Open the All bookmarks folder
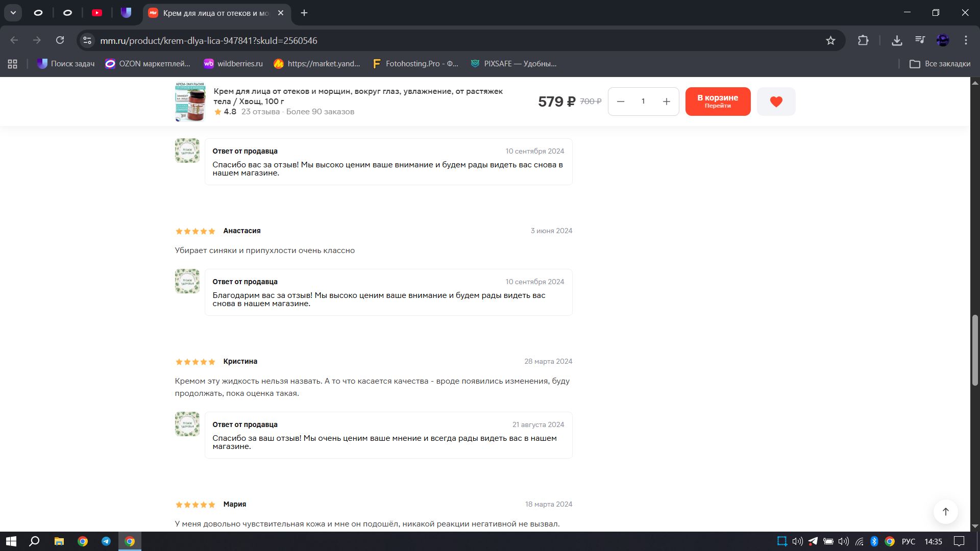The image size is (980, 551). coord(940,64)
